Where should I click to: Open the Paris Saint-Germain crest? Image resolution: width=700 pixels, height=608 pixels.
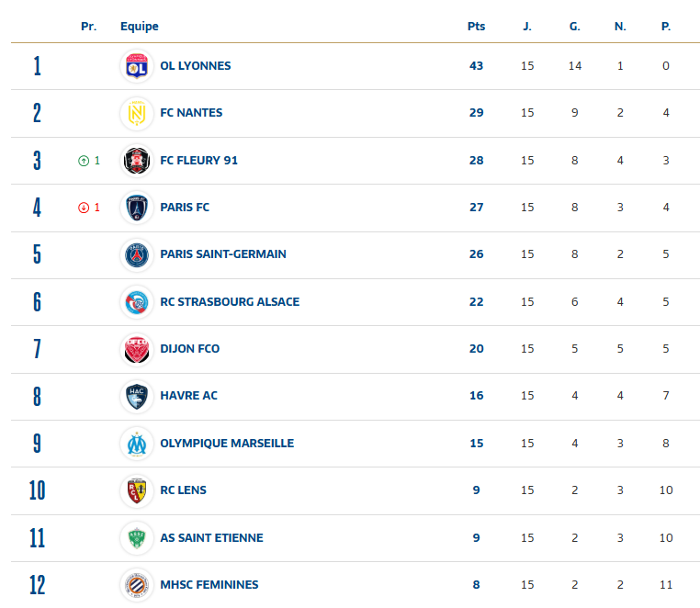137,254
